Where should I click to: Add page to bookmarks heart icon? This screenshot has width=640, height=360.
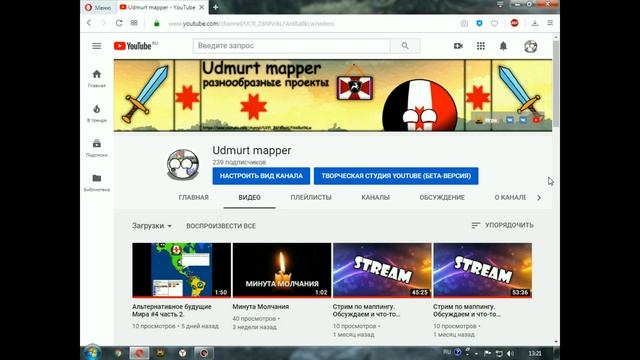[x=494, y=23]
